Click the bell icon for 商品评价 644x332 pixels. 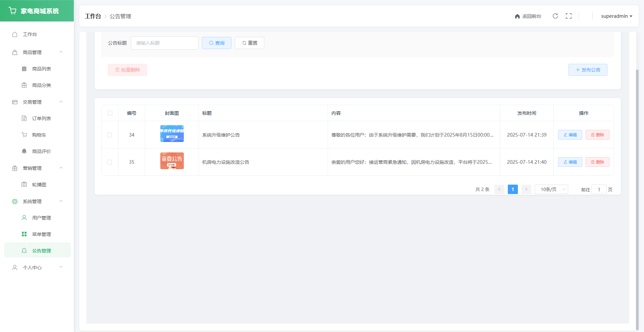click(24, 151)
